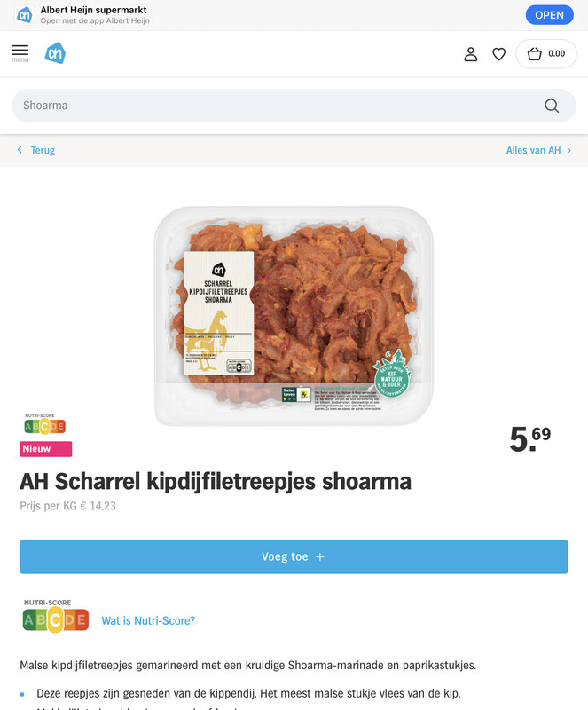Open the Alles van AH link
Viewport: 588px width, 710px height.
click(x=533, y=150)
